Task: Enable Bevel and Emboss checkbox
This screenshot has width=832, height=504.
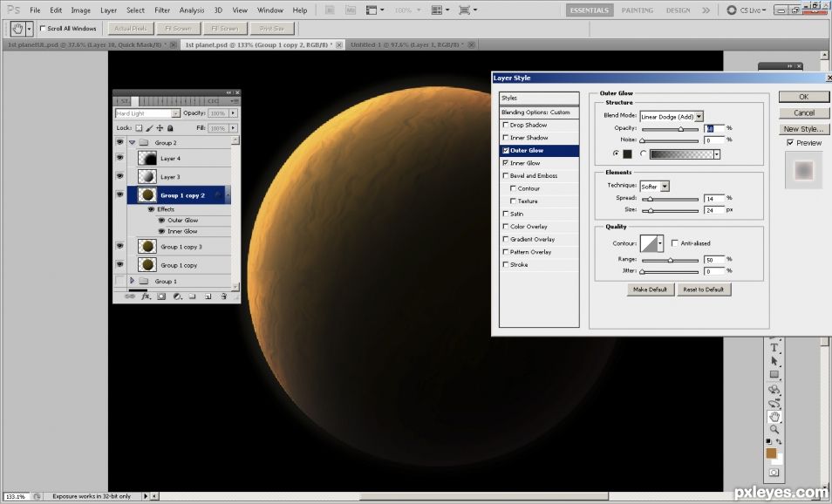Action: click(x=506, y=175)
